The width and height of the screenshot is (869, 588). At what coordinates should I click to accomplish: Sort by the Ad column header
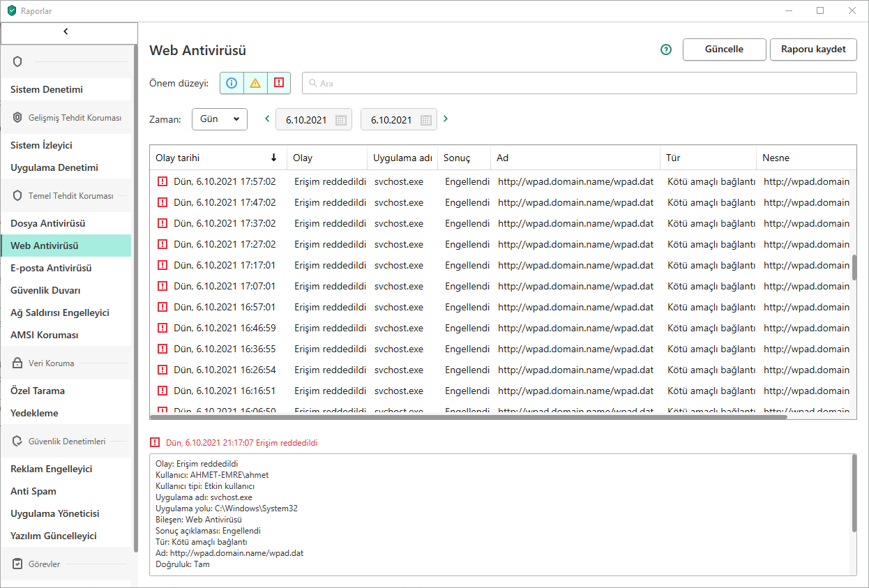pyautogui.click(x=575, y=158)
